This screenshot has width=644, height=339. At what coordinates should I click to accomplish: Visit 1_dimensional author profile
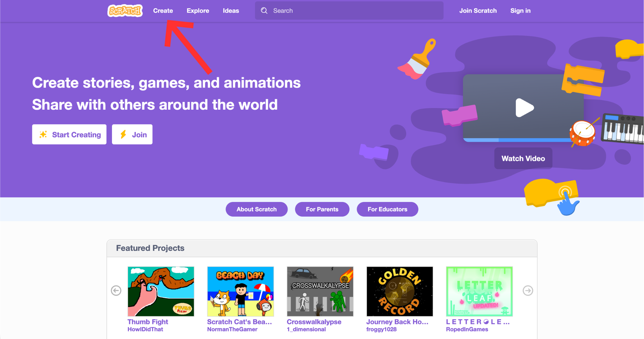pos(306,329)
